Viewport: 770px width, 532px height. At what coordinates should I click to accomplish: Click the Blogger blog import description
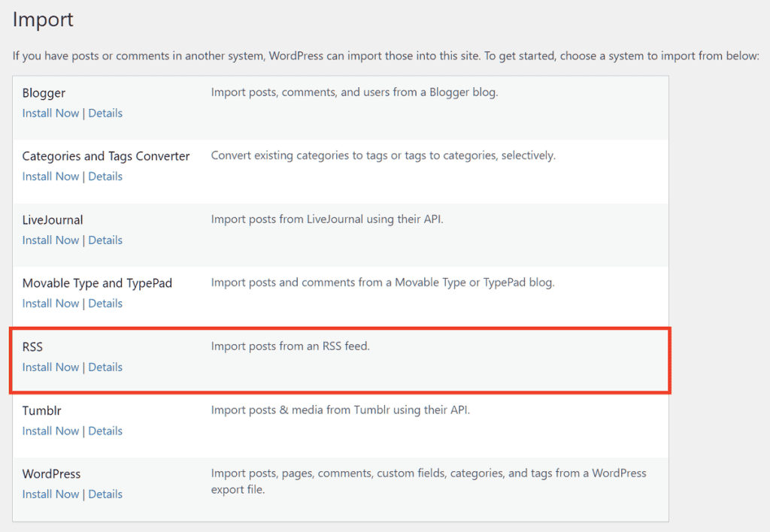[x=355, y=92]
